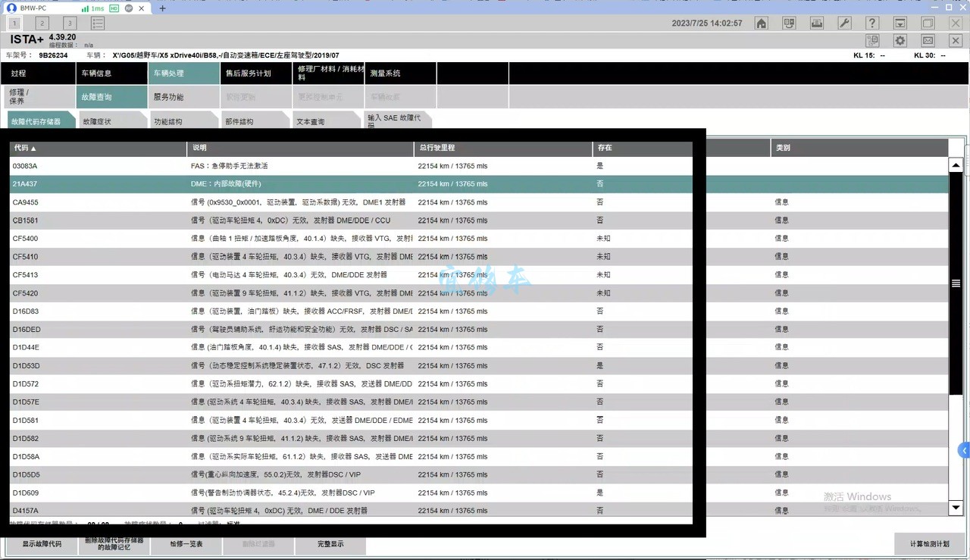This screenshot has height=560, width=970.
Task: Open the 过程 menu
Action: (x=38, y=74)
